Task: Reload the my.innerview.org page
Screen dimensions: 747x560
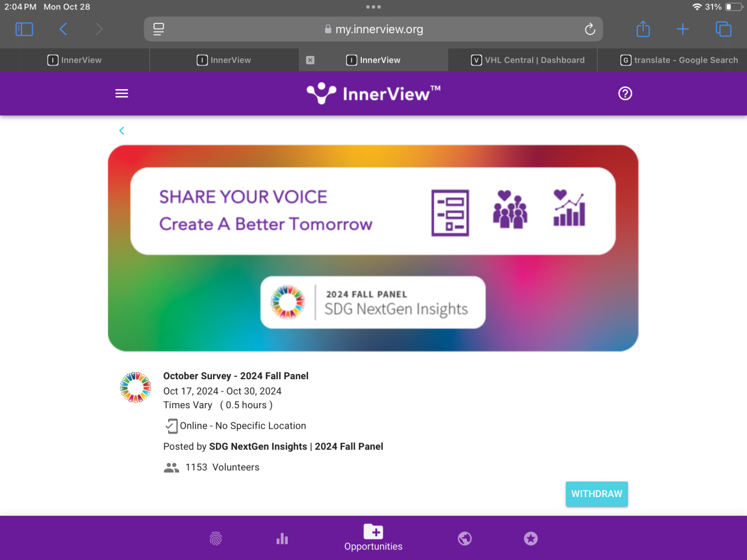Action: point(590,29)
